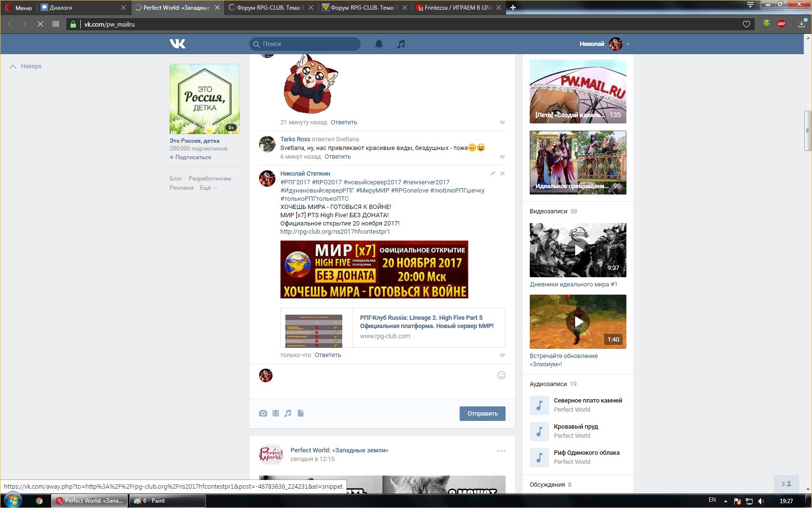Play the Элизиум update video

[578, 322]
